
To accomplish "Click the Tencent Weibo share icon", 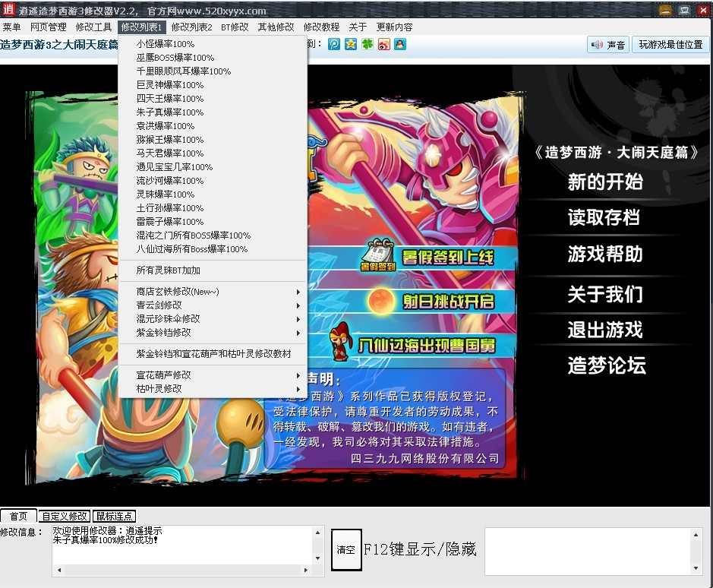I will [334, 44].
